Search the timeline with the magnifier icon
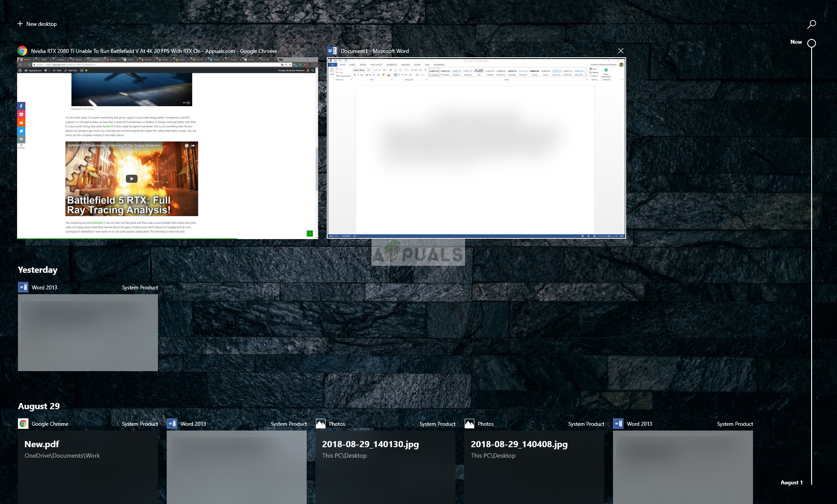Screen dimensions: 837x504 point(812,24)
